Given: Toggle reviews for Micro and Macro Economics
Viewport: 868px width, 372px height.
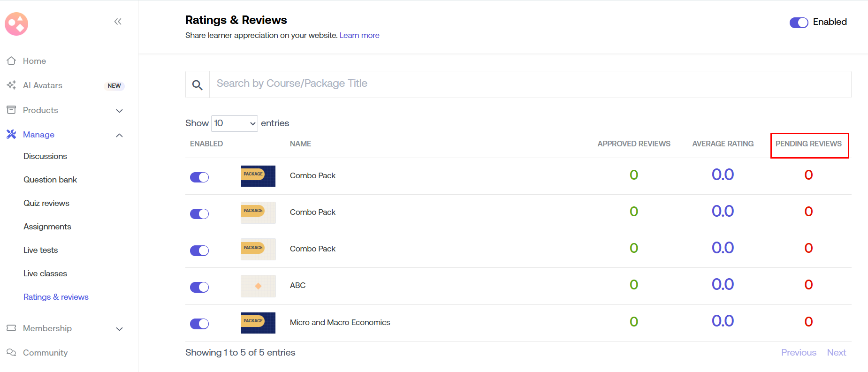Looking at the screenshot, I should [x=199, y=324].
